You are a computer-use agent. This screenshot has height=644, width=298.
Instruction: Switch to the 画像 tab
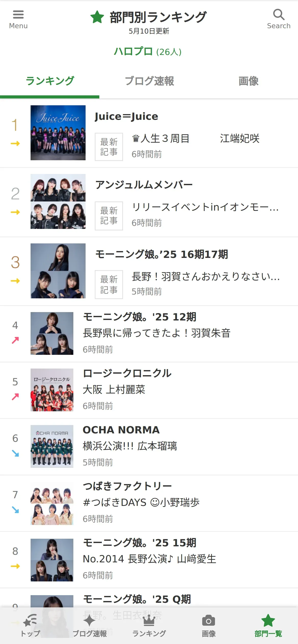pyautogui.click(x=248, y=81)
